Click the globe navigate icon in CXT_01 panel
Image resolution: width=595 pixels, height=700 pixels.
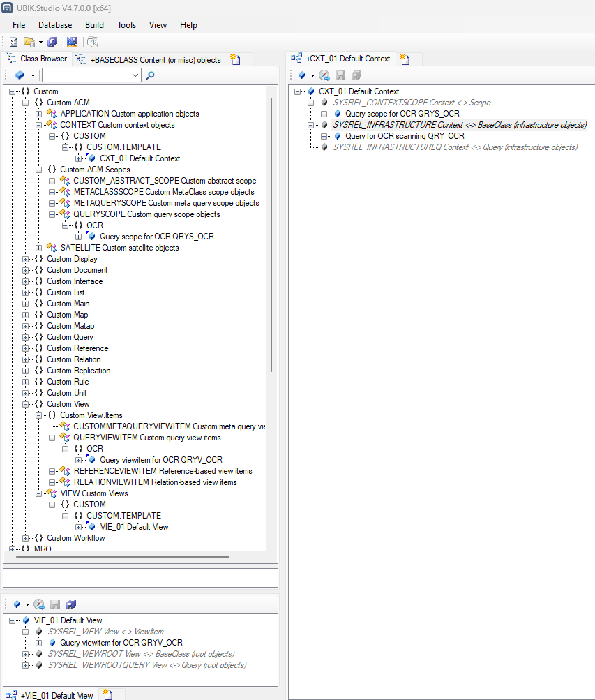(324, 75)
